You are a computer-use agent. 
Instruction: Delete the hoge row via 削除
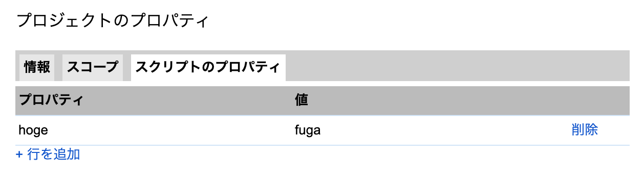click(x=585, y=130)
